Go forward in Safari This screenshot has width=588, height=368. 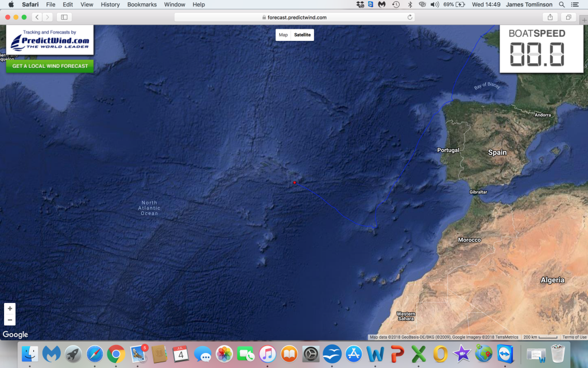(47, 17)
